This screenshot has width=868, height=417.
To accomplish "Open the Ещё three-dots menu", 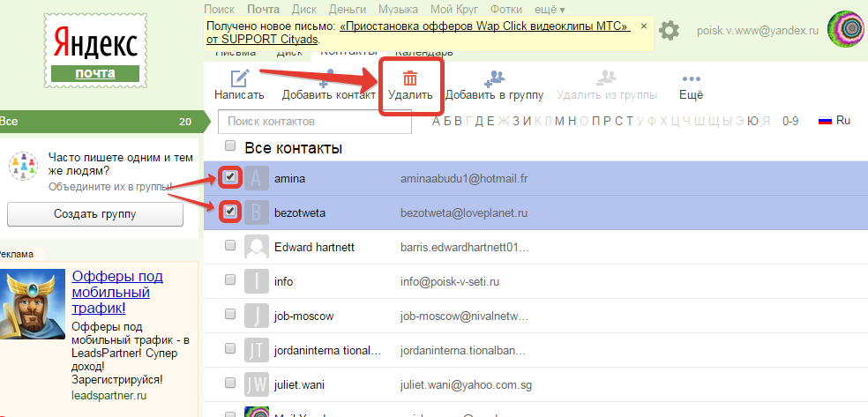I will click(x=692, y=79).
